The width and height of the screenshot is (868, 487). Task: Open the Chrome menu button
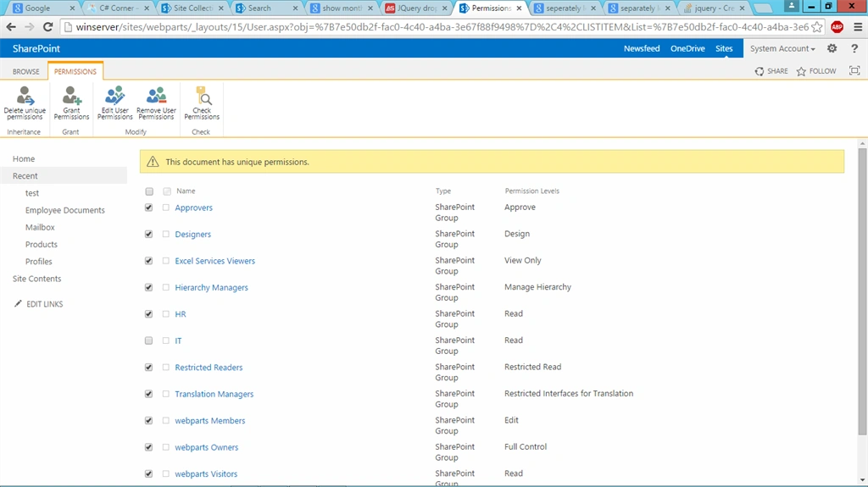tap(858, 26)
